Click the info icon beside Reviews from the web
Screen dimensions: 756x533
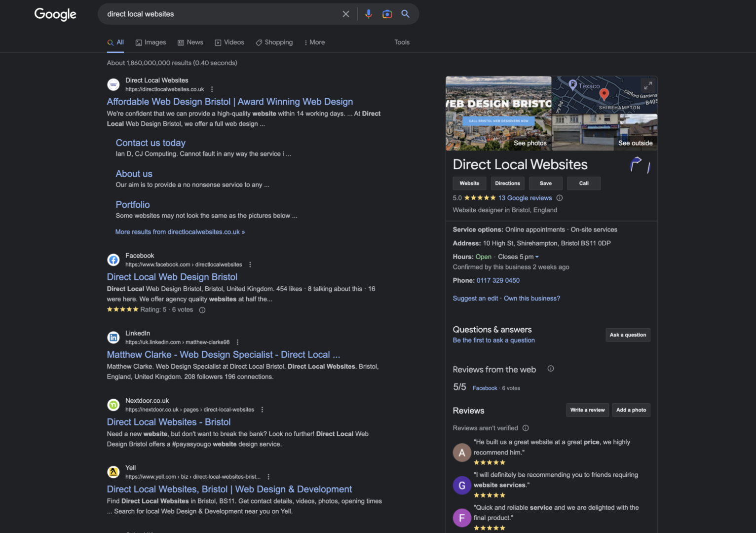551,369
